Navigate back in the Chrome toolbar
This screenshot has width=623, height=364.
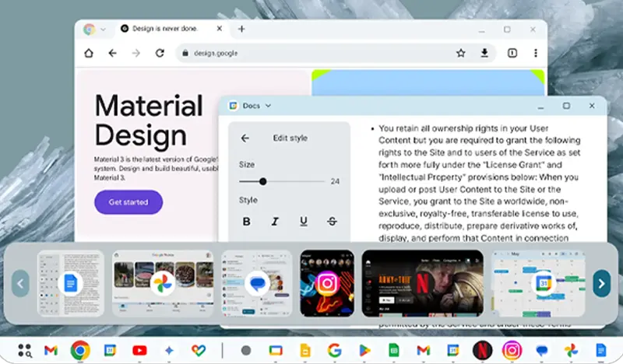coord(112,53)
